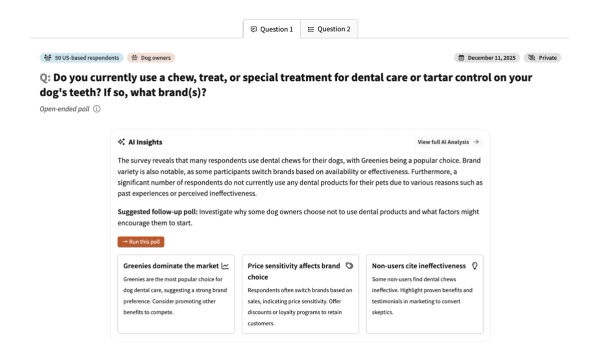Open the Price sensitivity affects brand choice card
The height and width of the screenshot is (362, 600).
tap(300, 294)
